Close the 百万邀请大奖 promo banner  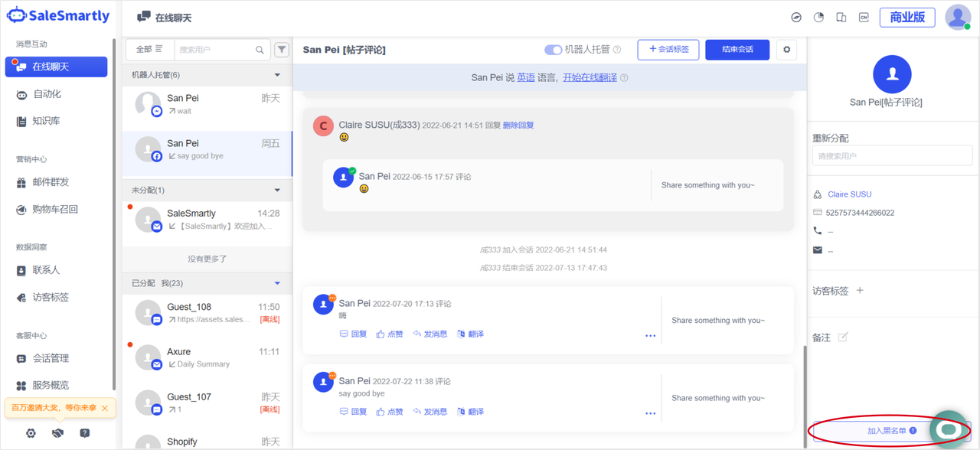(105, 408)
